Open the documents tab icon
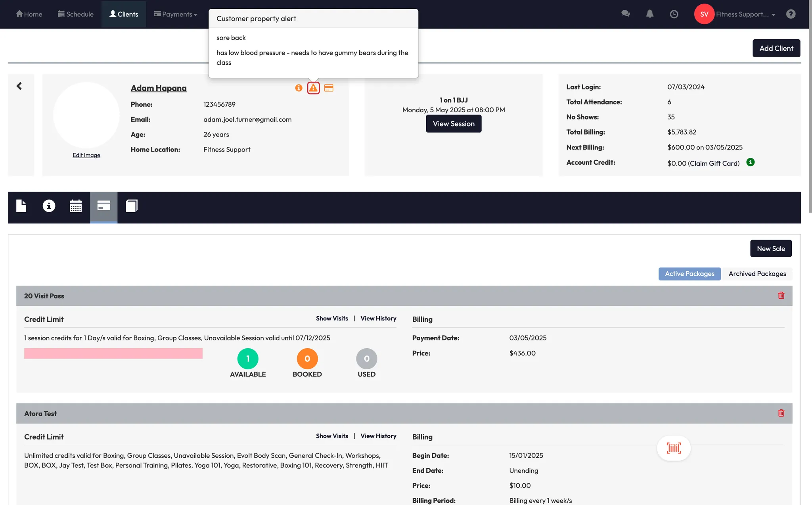The image size is (812, 505). click(21, 206)
